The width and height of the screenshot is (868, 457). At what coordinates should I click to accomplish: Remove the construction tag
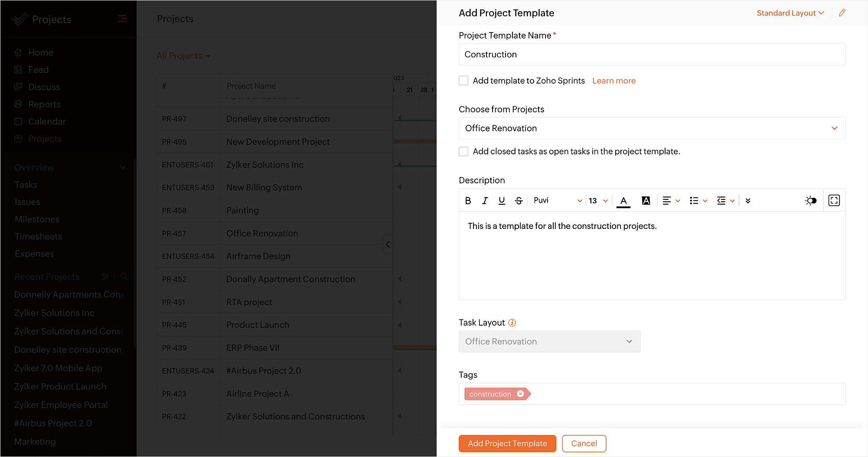520,394
